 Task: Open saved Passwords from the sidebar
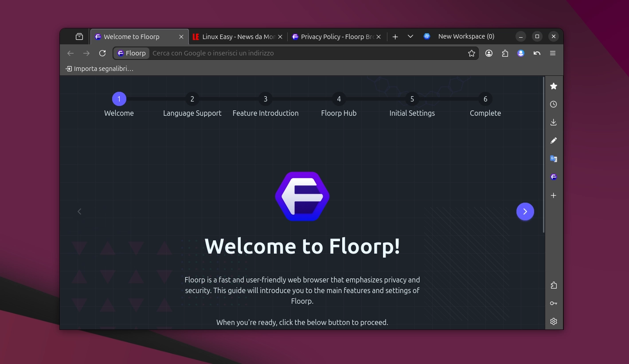click(x=553, y=303)
